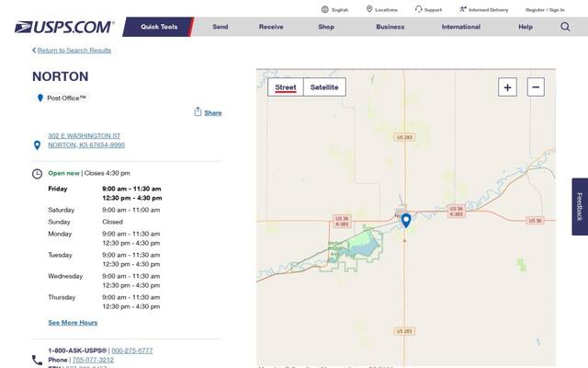Click the Informed Delivery icon

463,9
